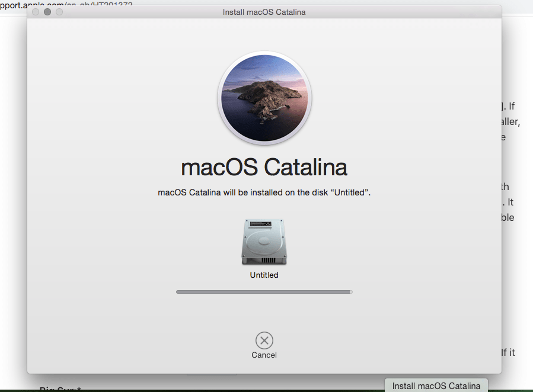
Task: Click the "will be installed on the disk" message
Action: [264, 192]
